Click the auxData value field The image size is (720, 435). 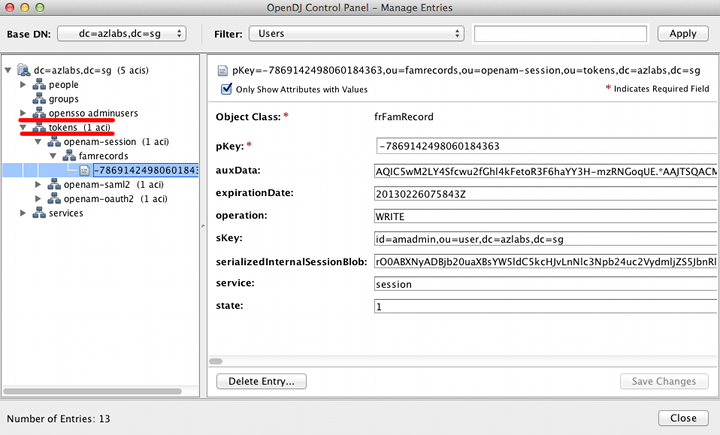[x=546, y=171]
